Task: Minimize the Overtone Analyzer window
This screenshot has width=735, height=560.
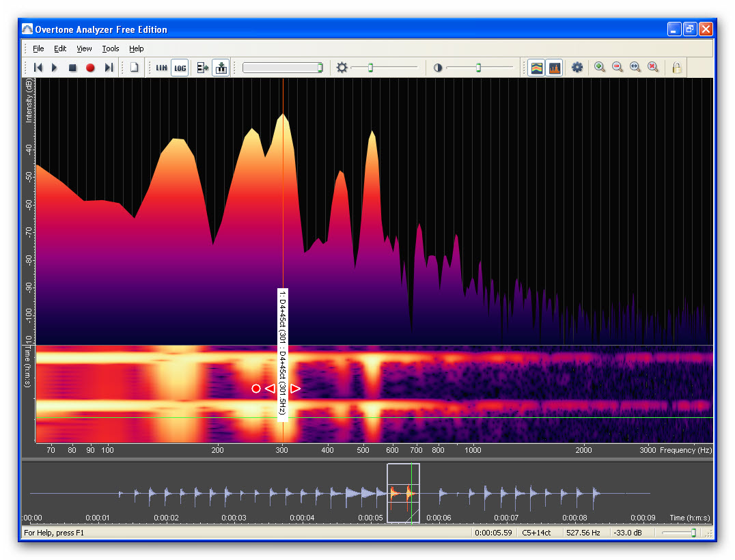Action: coord(674,29)
